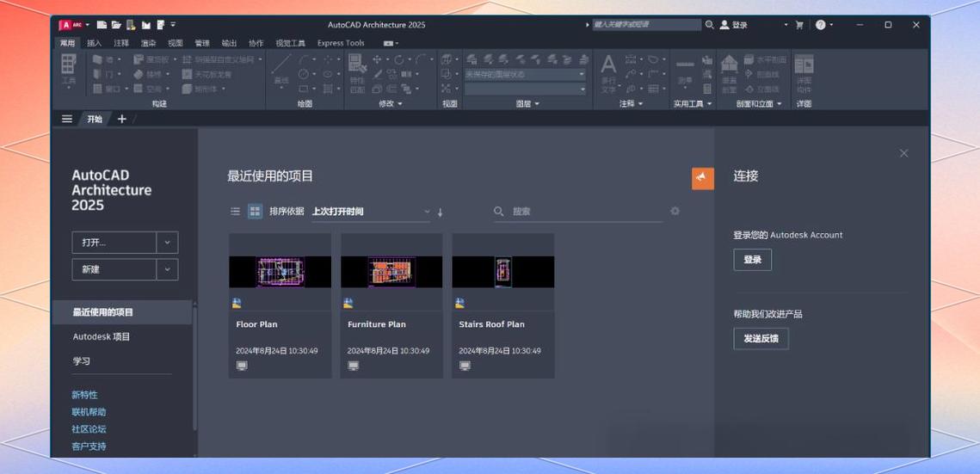
Task: Open the Express Tools ribbon tab
Action: pos(341,43)
